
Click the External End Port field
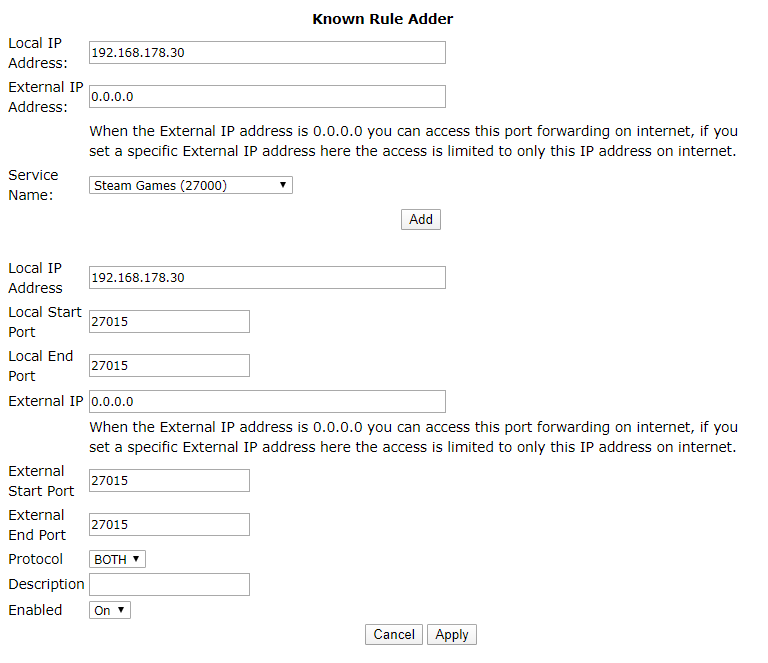(169, 525)
